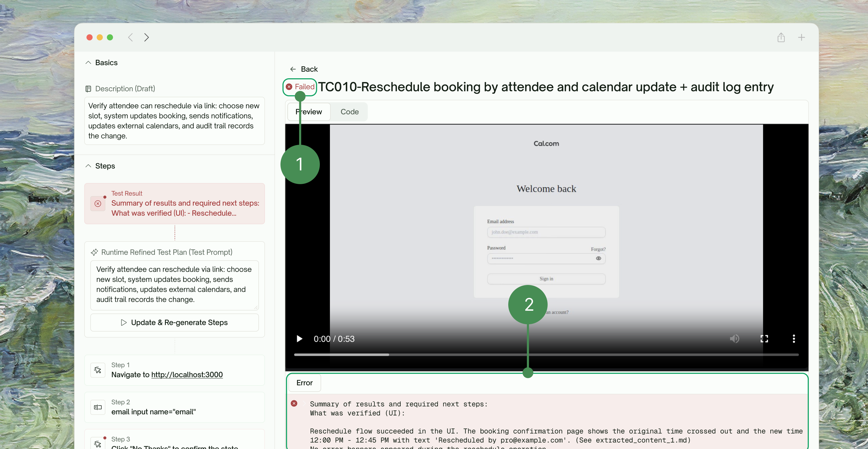
Task: Play the test recording video
Action: pyautogui.click(x=299, y=339)
